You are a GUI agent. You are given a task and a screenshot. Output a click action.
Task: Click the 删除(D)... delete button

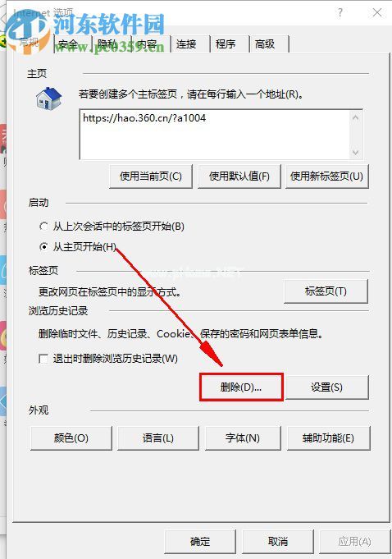(241, 387)
